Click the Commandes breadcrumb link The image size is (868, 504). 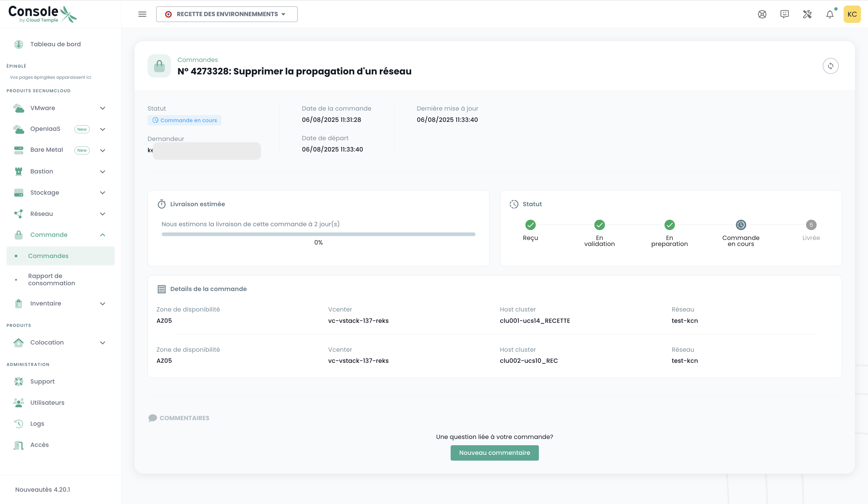(197, 60)
